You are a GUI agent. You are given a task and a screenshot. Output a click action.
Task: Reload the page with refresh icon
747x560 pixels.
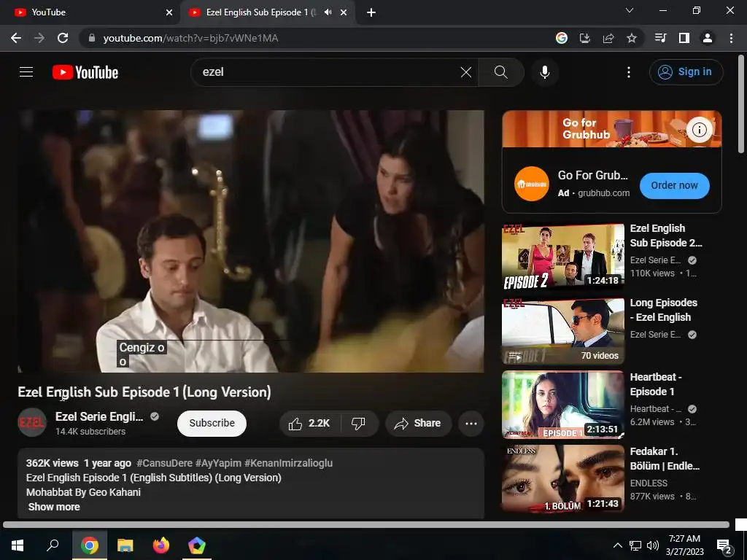[63, 38]
